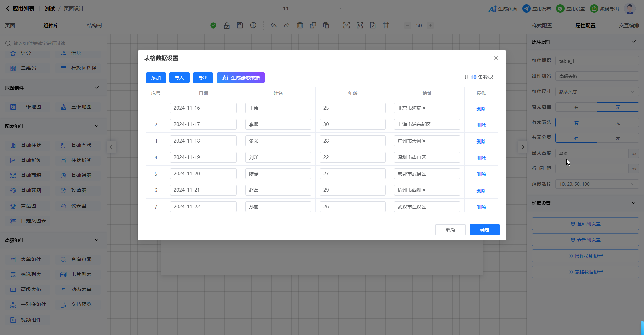Click the trash delete icon in toolbar

point(300,25)
